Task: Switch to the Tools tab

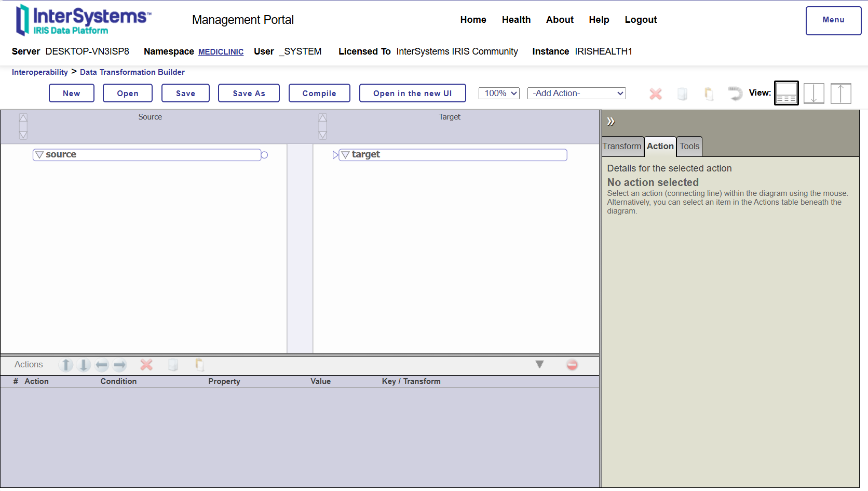Action: [x=689, y=147]
